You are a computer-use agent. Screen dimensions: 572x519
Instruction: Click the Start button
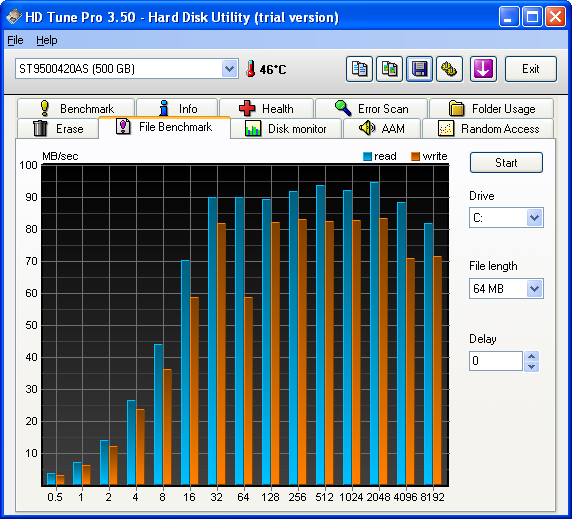click(506, 162)
